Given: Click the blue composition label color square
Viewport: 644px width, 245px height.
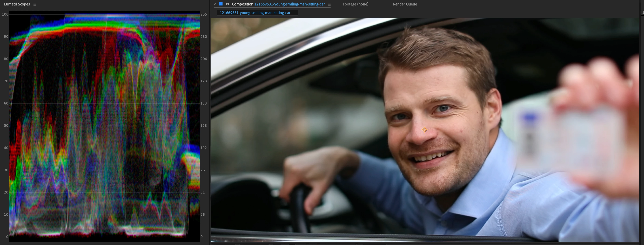Looking at the screenshot, I should pyautogui.click(x=221, y=4).
